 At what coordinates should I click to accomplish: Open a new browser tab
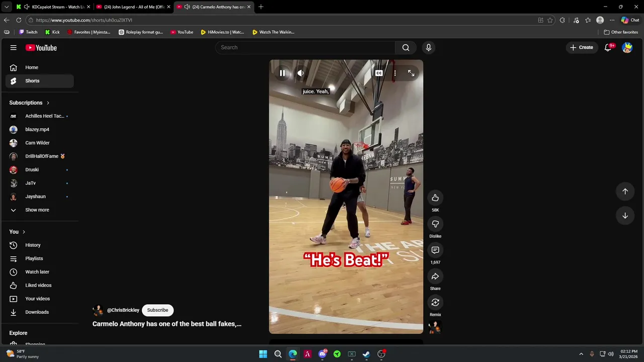coord(261,7)
